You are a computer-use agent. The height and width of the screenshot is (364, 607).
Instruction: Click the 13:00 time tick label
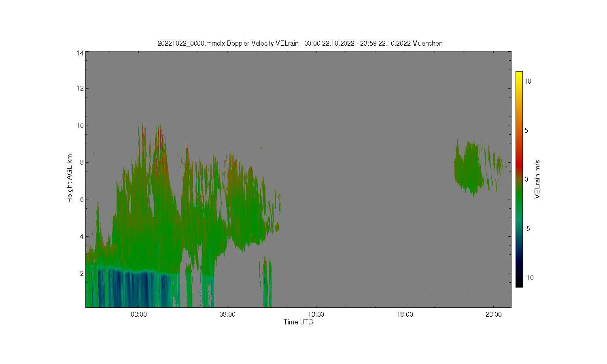(316, 314)
